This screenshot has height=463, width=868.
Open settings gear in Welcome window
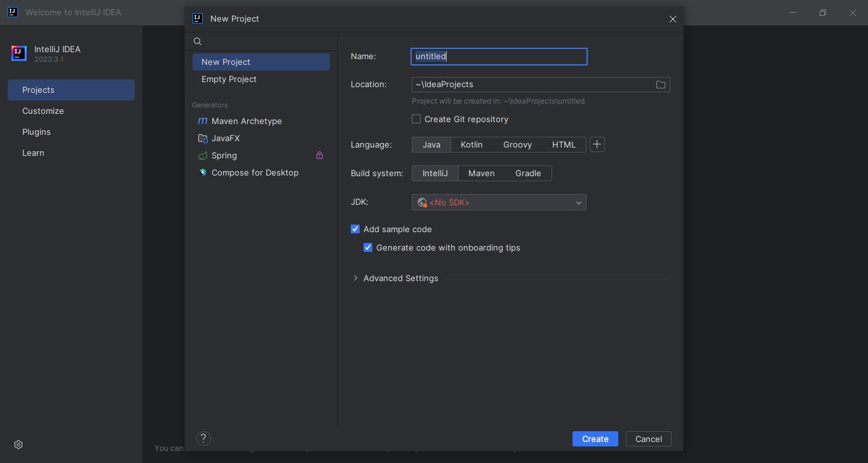point(18,445)
